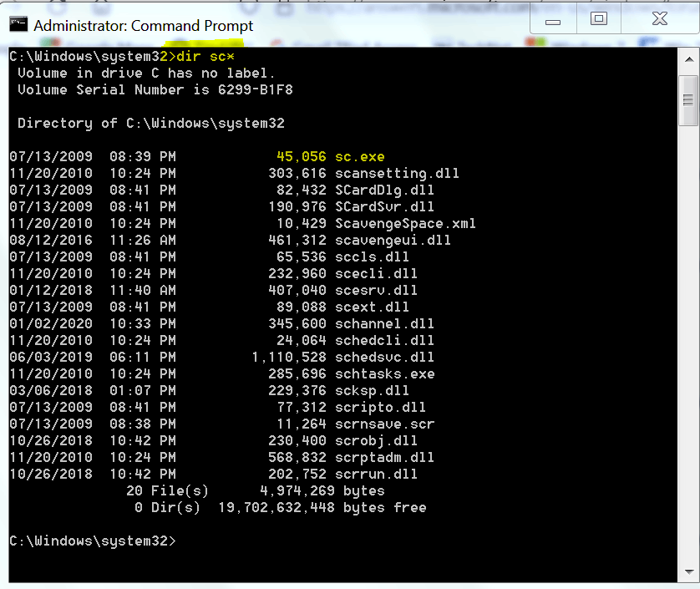Click the 45,056 file size value
Screen dimensions: 700x589
[x=302, y=157]
